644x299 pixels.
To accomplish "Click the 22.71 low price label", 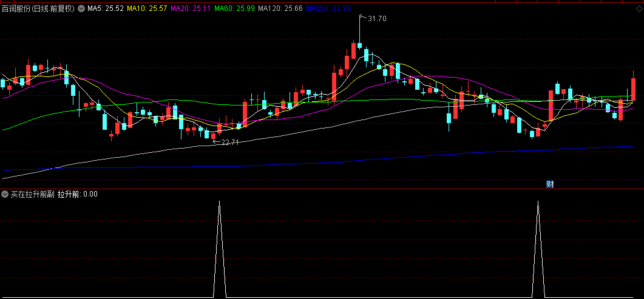I will point(230,143).
